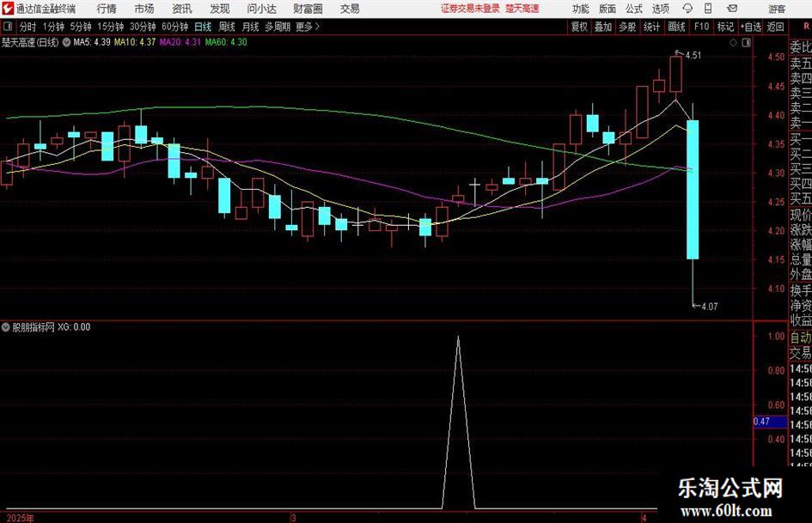
Task: Open the 交易 menu
Action: pos(350,9)
